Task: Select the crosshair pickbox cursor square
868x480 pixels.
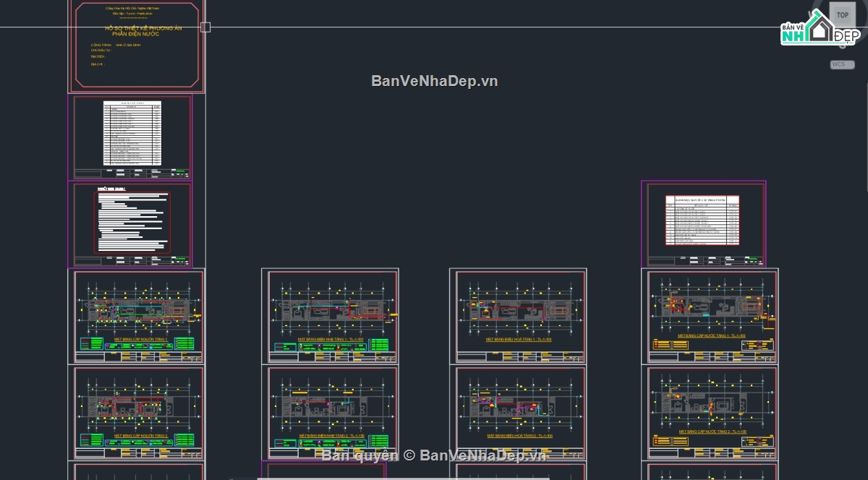Action: pos(205,27)
